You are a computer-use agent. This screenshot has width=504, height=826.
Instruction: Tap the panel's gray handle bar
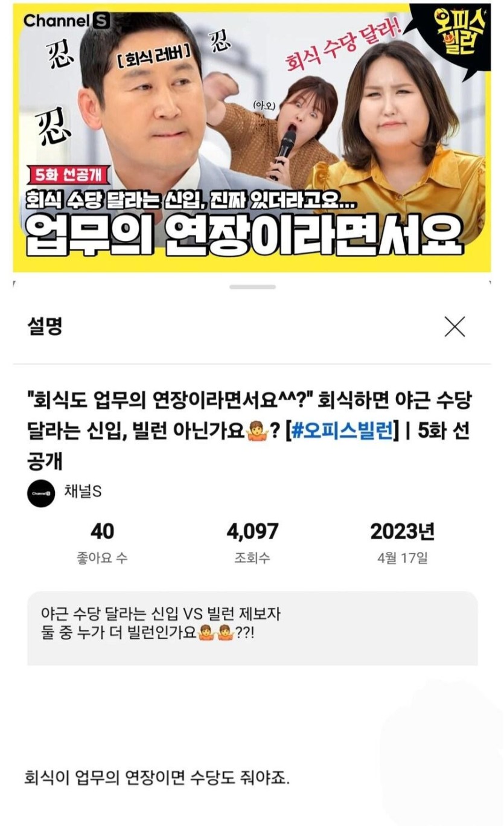pos(252,287)
